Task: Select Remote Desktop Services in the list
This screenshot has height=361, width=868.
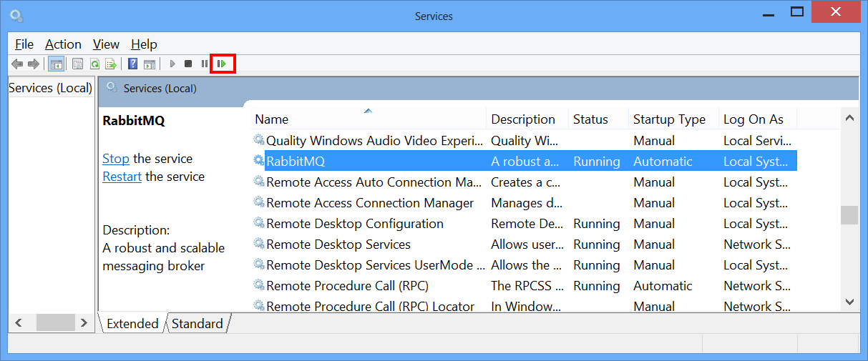Action: tap(338, 244)
